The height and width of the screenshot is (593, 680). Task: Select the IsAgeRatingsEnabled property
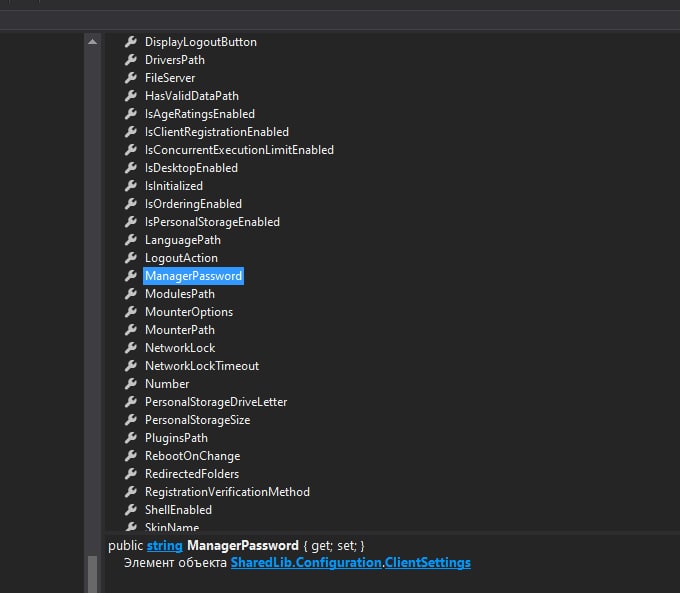point(200,114)
